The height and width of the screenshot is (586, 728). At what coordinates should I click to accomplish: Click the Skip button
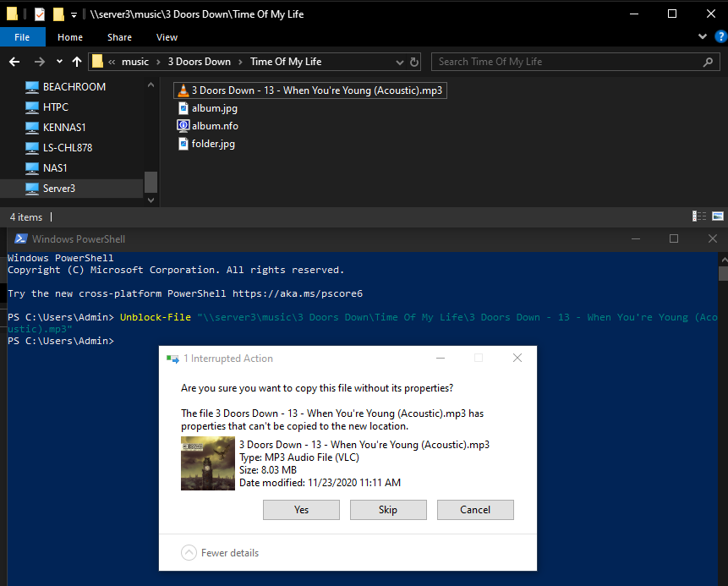(388, 510)
